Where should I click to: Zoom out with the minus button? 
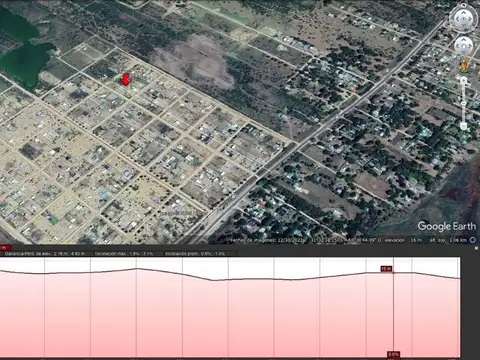tap(464, 126)
